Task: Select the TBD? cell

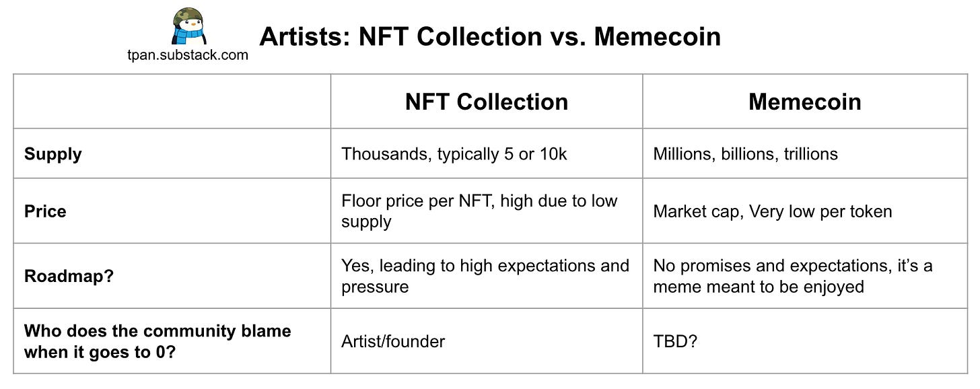Action: [675, 341]
